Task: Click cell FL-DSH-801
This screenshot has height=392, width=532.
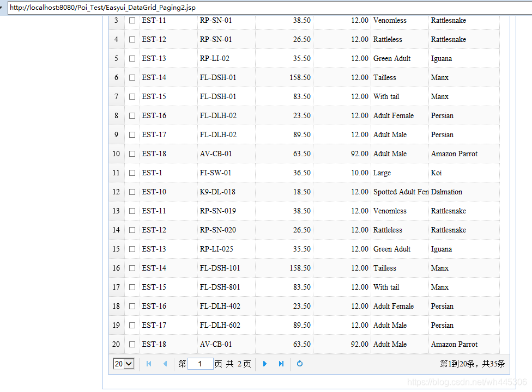Action: pos(226,287)
